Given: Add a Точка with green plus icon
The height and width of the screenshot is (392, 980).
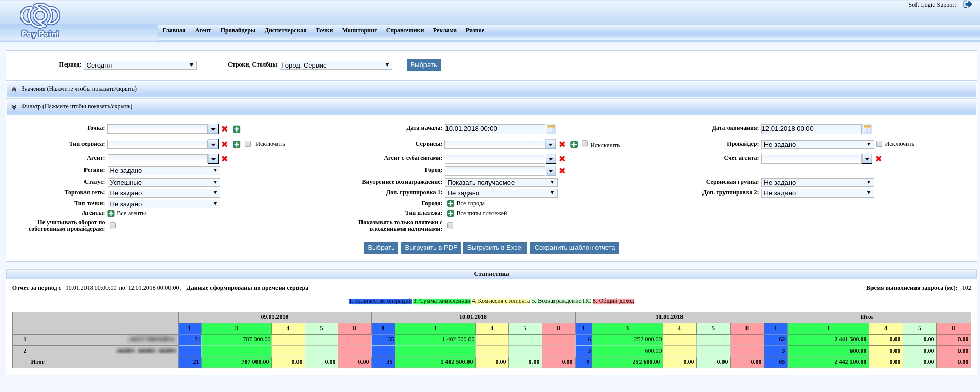Looking at the screenshot, I should (x=237, y=129).
